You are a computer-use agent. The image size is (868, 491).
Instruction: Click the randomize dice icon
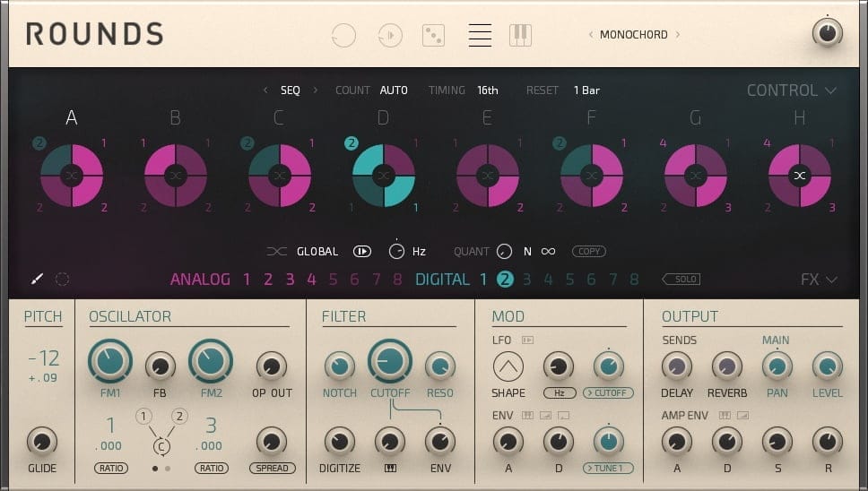[x=433, y=35]
